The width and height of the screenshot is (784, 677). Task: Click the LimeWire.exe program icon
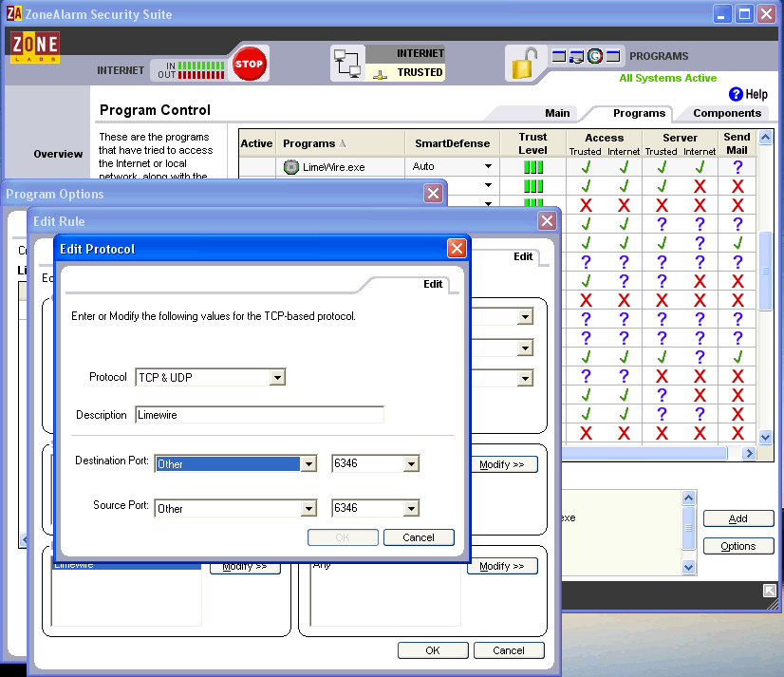[291, 167]
